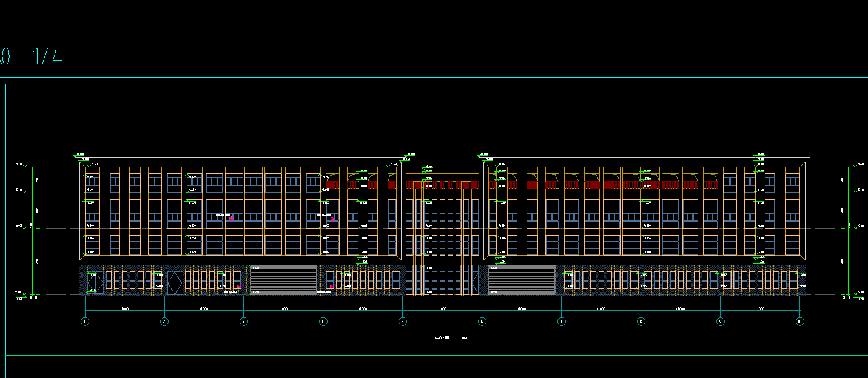Select the right gray rolling shutter door
Image resolution: width=868 pixels, height=378 pixels.
click(522, 280)
